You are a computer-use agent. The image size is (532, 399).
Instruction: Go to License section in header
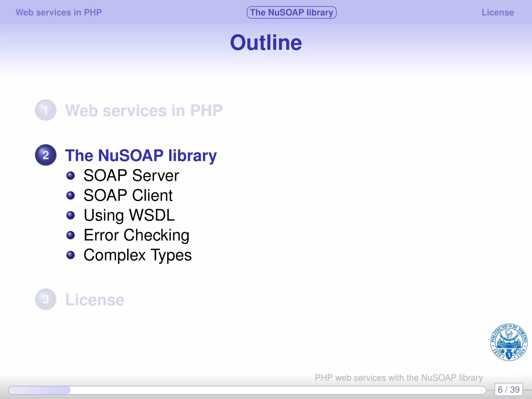pos(498,12)
